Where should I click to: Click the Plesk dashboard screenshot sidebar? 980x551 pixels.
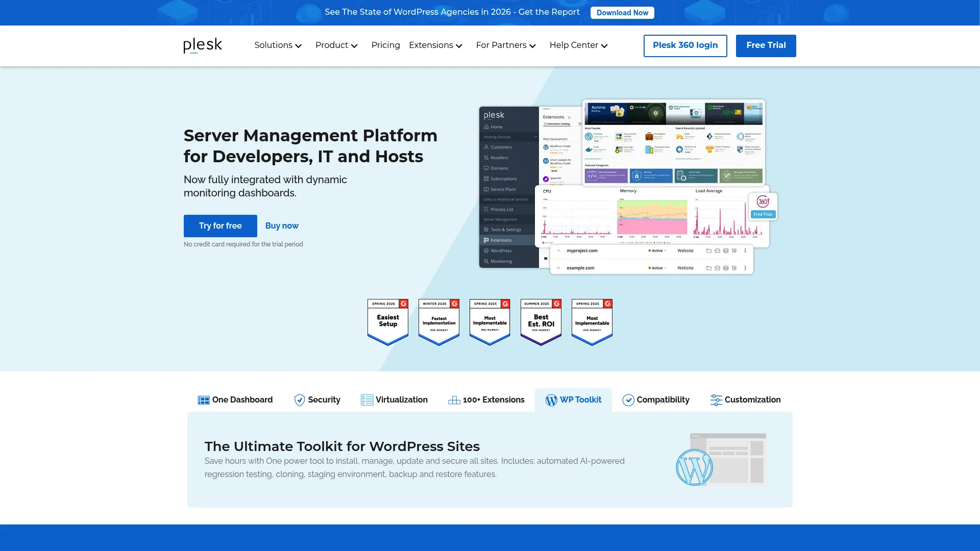(509, 187)
